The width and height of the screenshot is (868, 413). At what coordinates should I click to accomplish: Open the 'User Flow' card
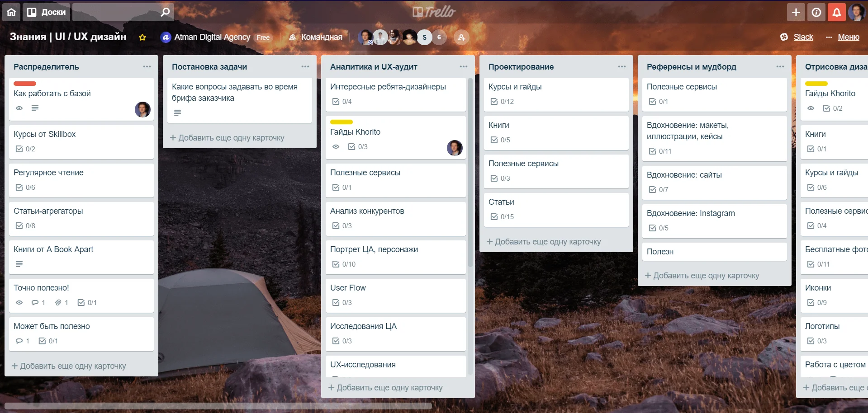point(396,296)
